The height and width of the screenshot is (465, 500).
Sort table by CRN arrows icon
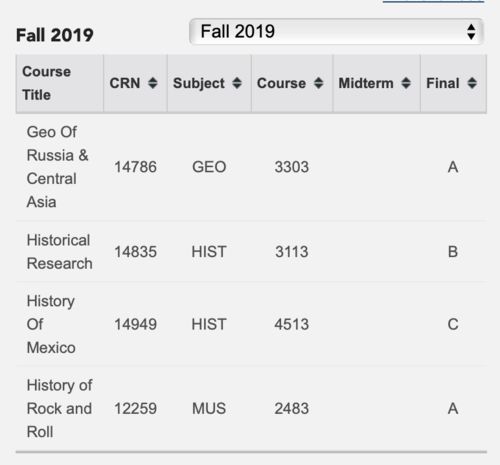(x=153, y=83)
